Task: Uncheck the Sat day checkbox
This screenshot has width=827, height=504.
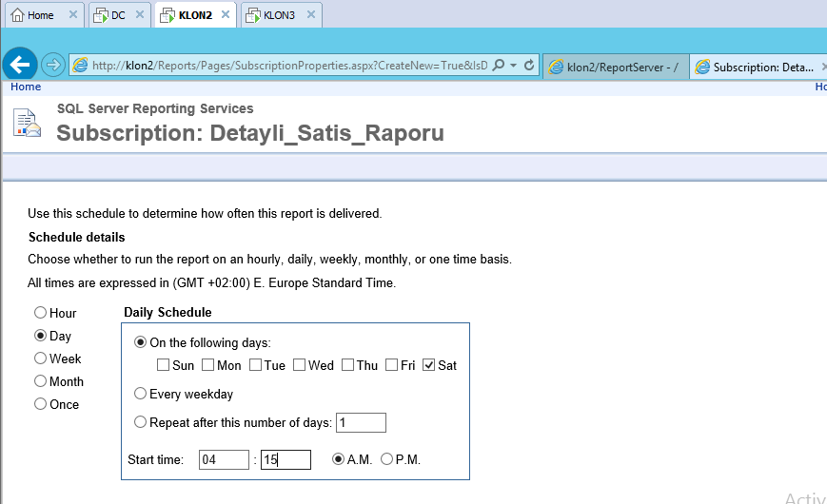Action: point(428,365)
